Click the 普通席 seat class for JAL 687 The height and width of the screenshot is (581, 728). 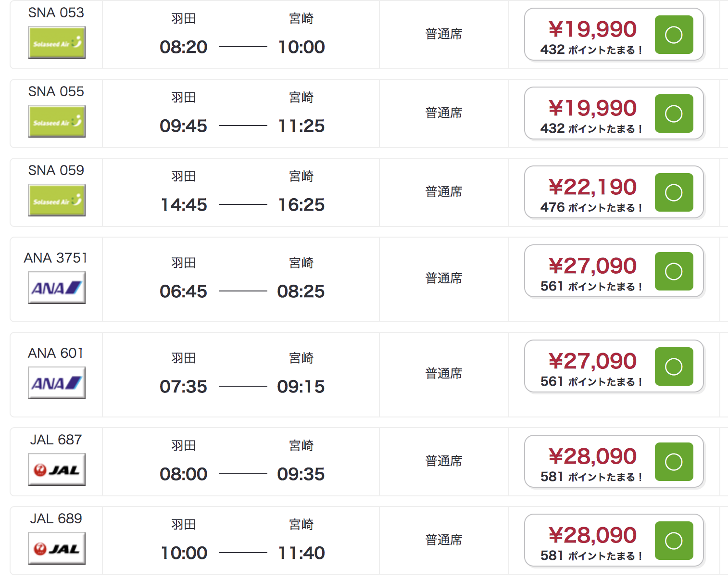pos(444,461)
